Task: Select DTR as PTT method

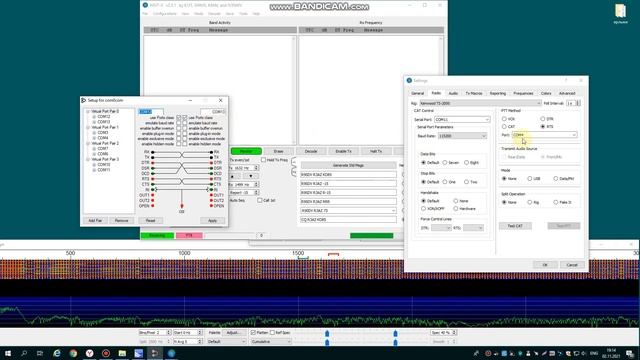Action: (542, 119)
